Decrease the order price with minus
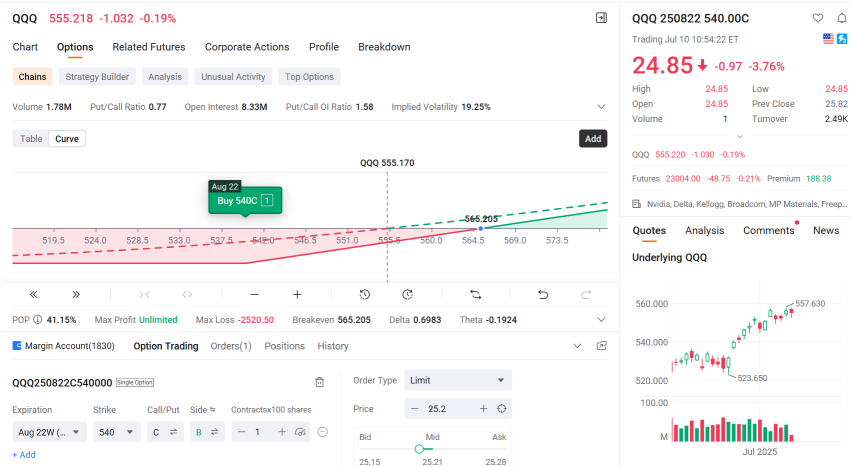853x467 pixels. pos(415,408)
